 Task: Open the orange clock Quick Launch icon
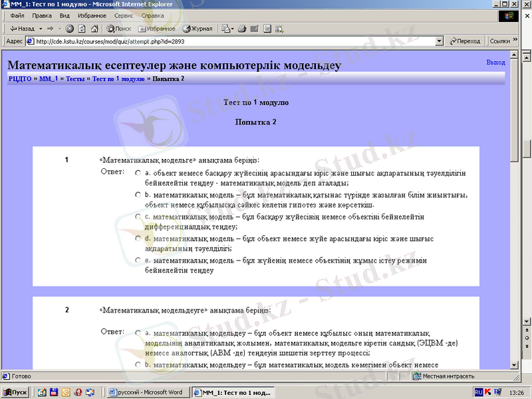click(66, 392)
